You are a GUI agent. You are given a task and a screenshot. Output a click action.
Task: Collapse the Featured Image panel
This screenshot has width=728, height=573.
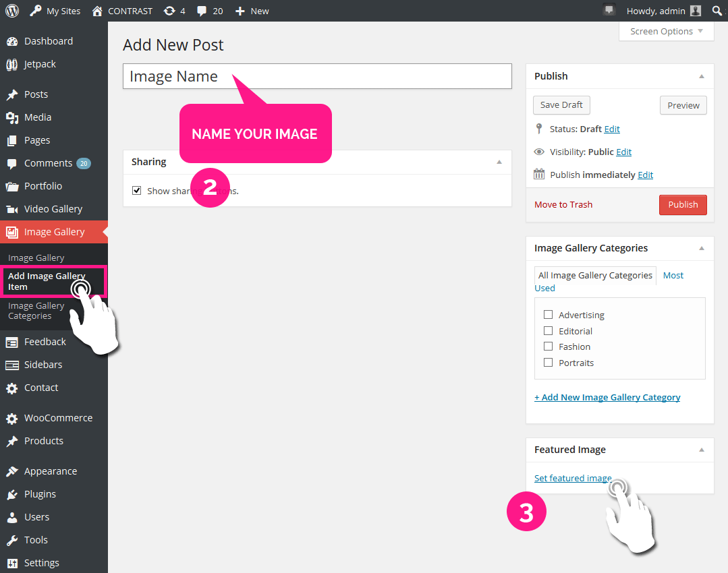pos(701,450)
